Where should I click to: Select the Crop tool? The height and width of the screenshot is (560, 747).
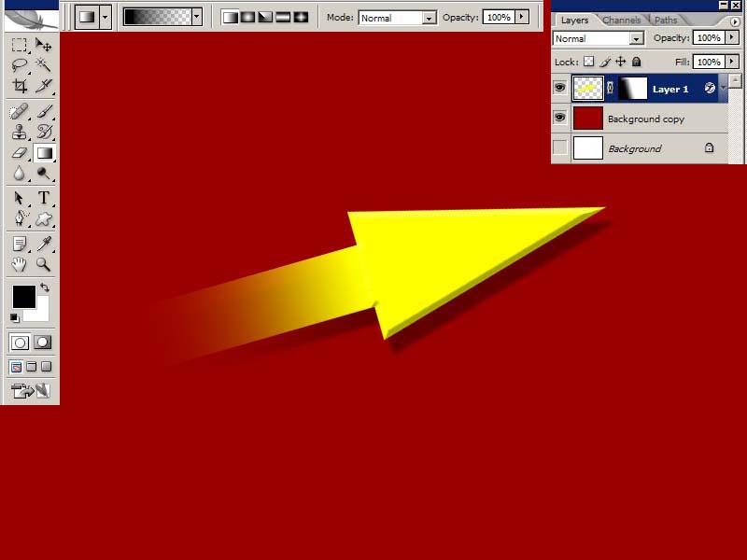[x=19, y=86]
